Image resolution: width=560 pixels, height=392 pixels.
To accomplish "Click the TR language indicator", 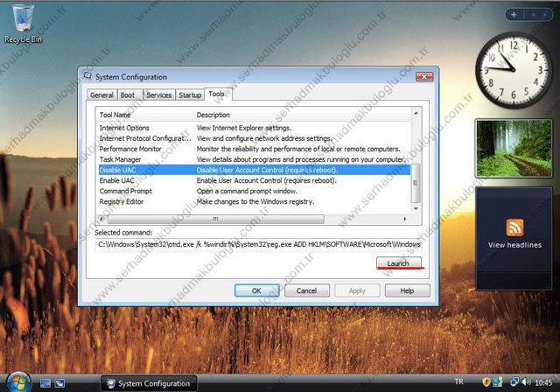I will tap(458, 381).
